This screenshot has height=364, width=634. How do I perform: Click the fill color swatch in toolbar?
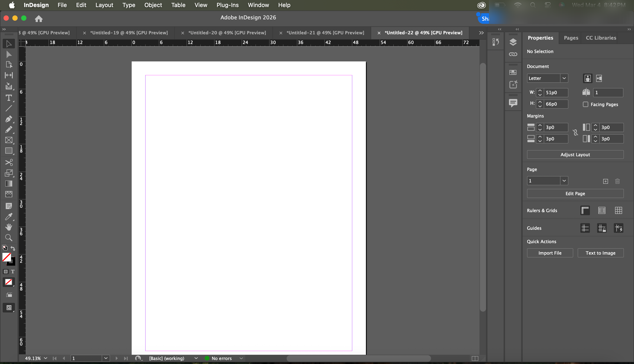[x=6, y=257]
